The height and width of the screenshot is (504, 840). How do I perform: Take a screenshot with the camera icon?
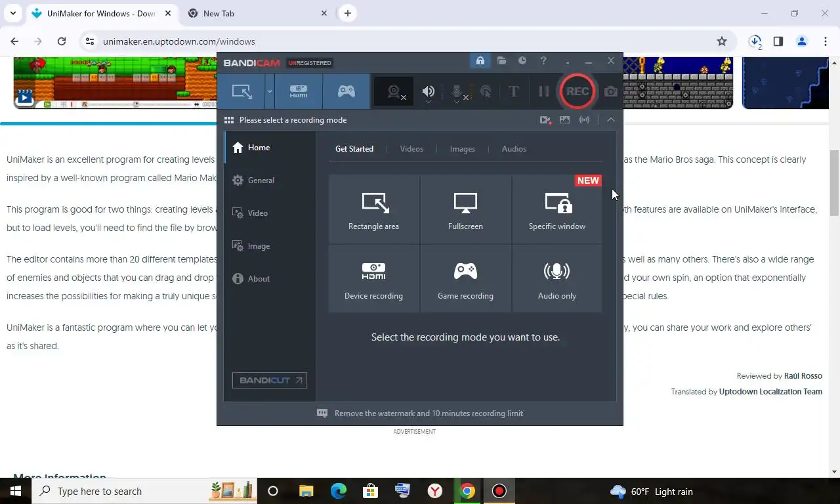[611, 92]
